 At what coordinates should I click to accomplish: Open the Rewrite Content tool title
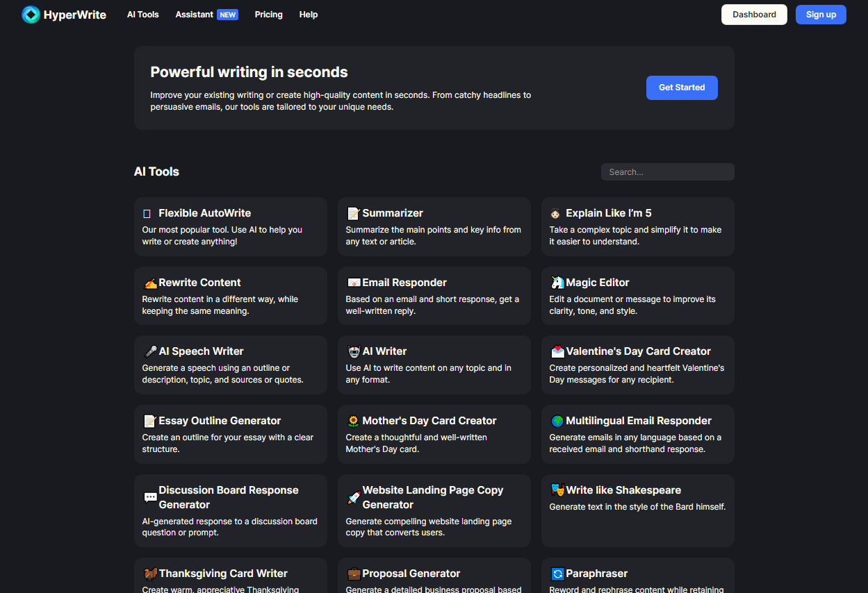pos(199,283)
